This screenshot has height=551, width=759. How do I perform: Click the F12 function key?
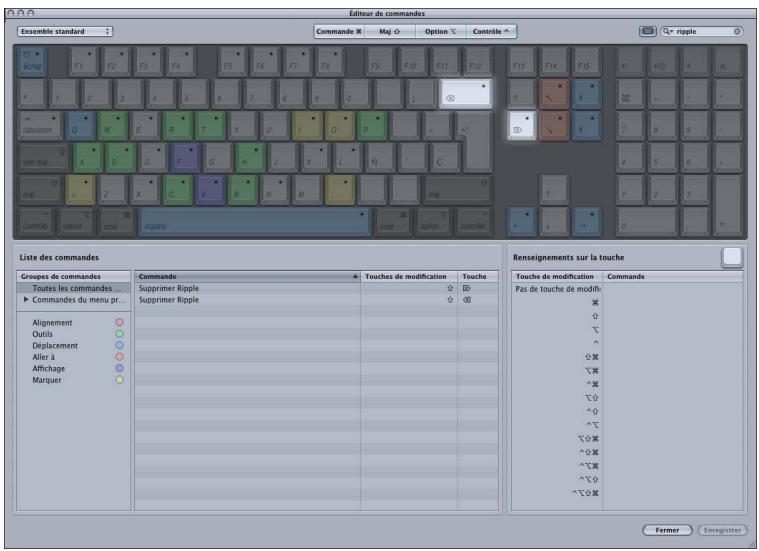[478, 62]
